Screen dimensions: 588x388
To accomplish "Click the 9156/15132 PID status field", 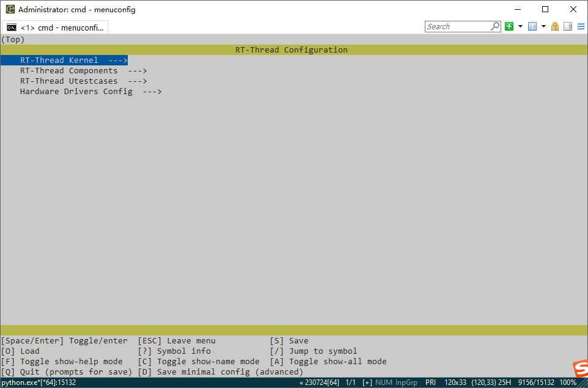I will tap(536, 383).
